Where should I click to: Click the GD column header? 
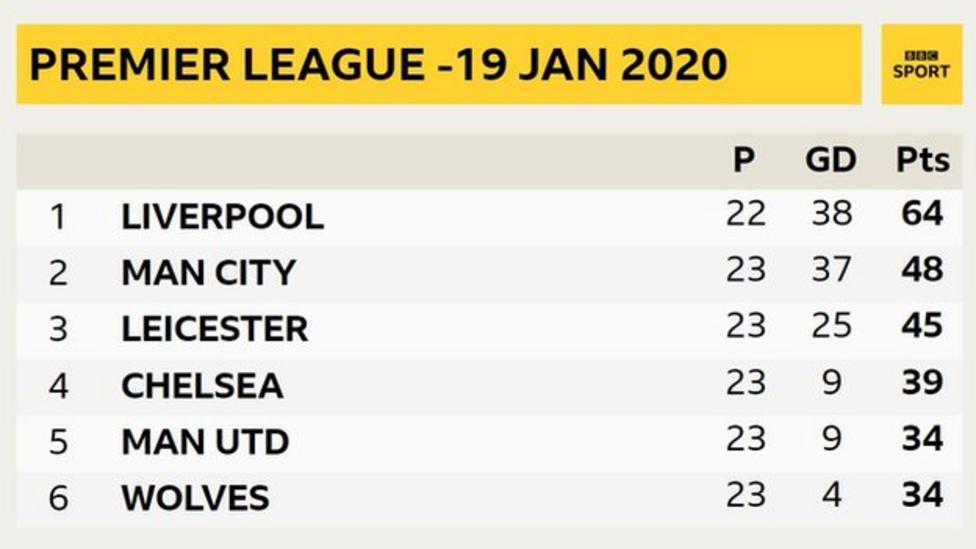coord(831,160)
